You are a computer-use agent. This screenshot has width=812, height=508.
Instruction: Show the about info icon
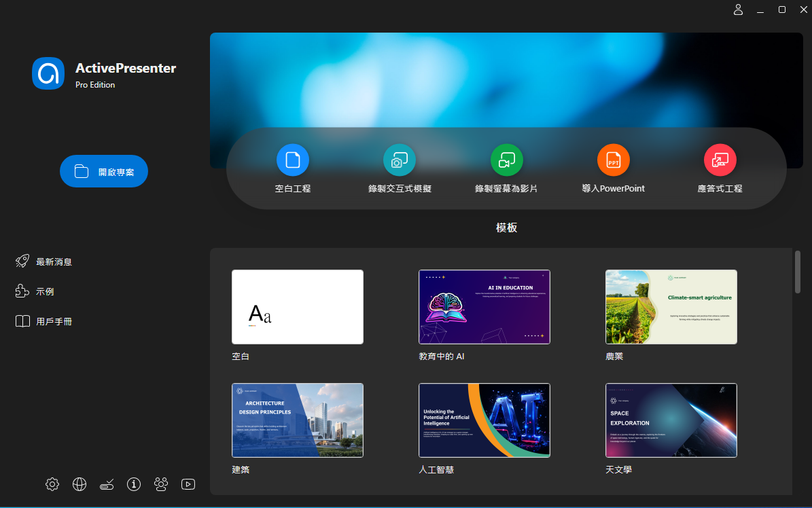point(134,484)
